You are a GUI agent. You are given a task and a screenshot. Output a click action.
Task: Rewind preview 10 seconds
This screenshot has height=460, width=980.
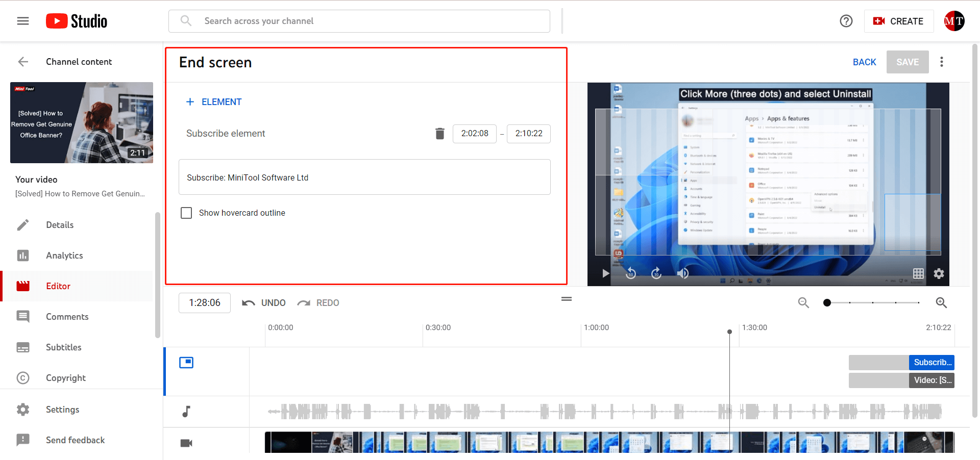point(631,273)
